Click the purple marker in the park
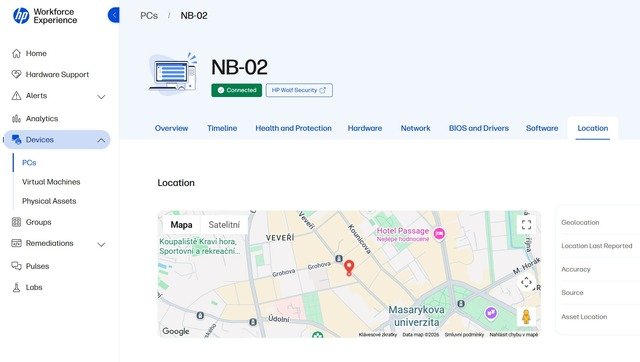The width and height of the screenshot is (640, 362). pos(491,313)
